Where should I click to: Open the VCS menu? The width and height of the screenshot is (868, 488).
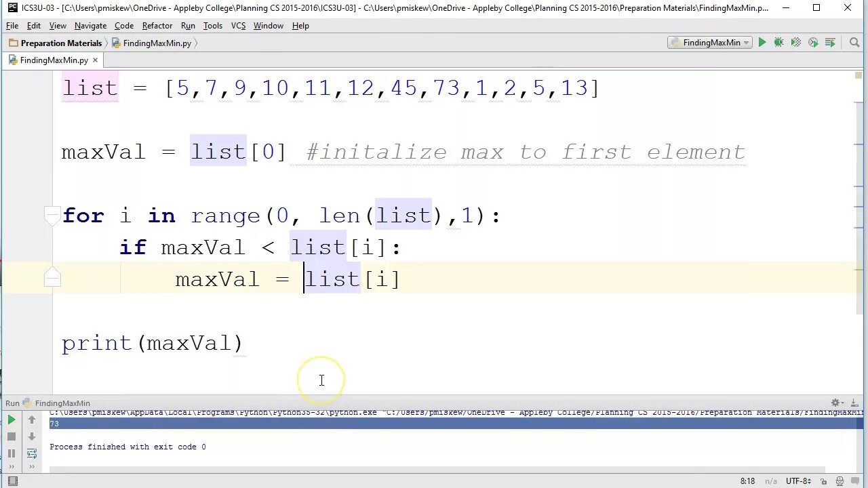click(x=238, y=26)
